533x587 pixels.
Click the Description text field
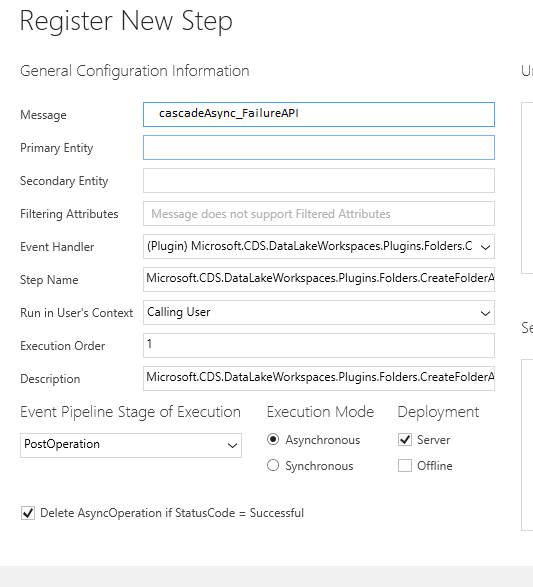[x=319, y=378]
